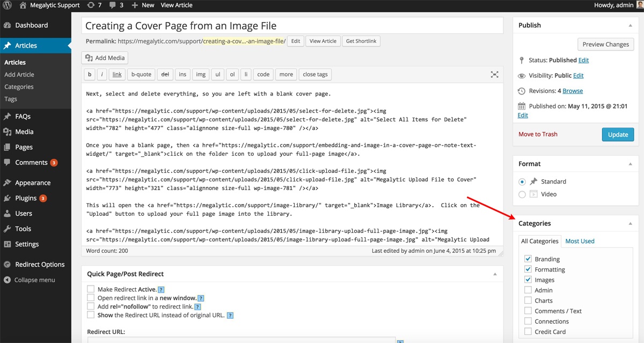Viewport: 644px width, 343px height.
Task: Click the Dashboard icon in the sidebar
Action: 8,25
